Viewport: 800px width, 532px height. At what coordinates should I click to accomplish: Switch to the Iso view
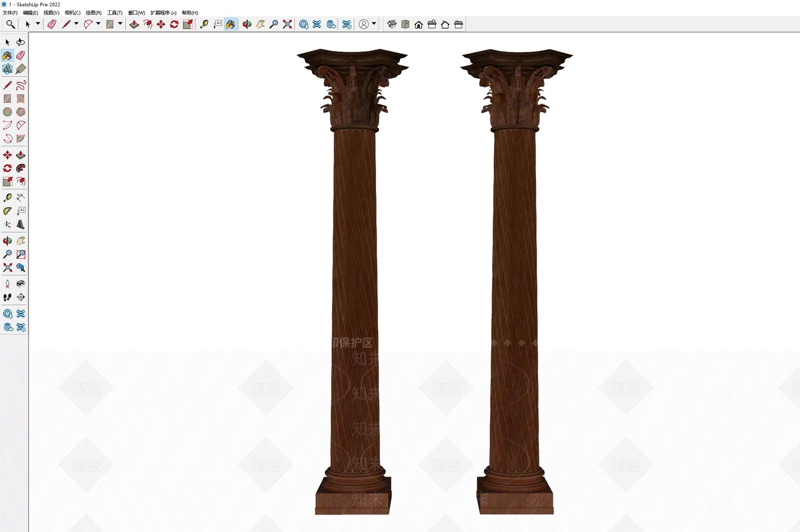pos(392,24)
